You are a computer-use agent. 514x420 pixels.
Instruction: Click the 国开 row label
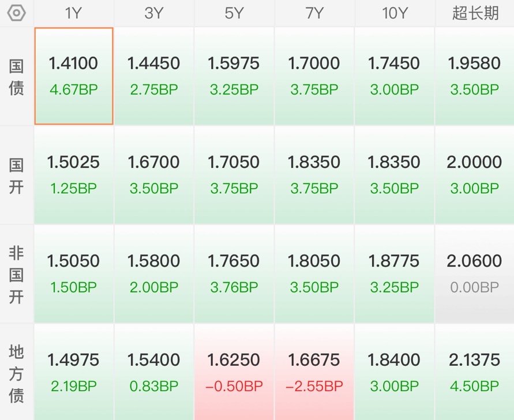[x=16, y=176]
